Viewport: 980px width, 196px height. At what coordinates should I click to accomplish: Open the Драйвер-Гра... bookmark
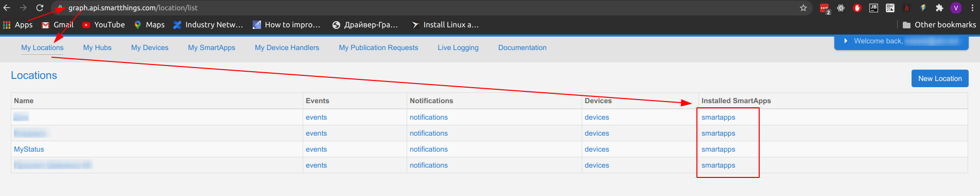pos(365,25)
